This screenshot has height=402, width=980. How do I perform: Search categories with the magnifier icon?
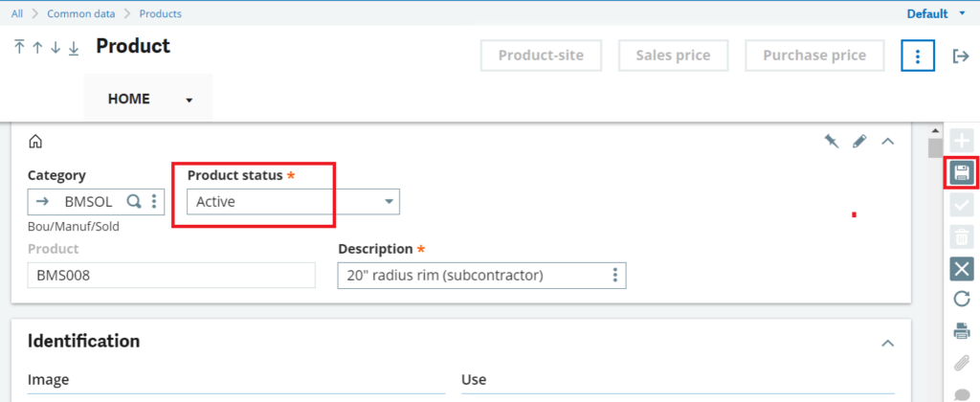pyautogui.click(x=134, y=201)
